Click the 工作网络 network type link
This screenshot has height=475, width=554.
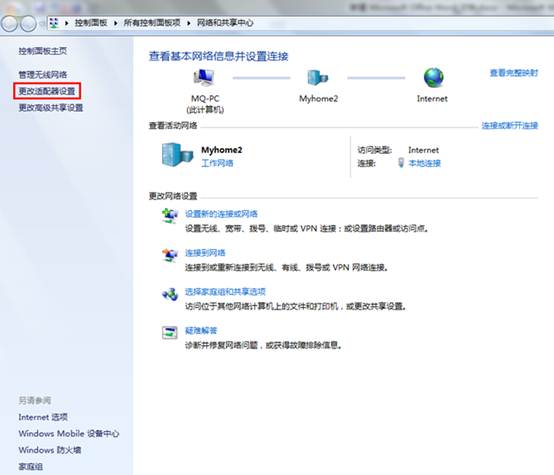pos(217,163)
